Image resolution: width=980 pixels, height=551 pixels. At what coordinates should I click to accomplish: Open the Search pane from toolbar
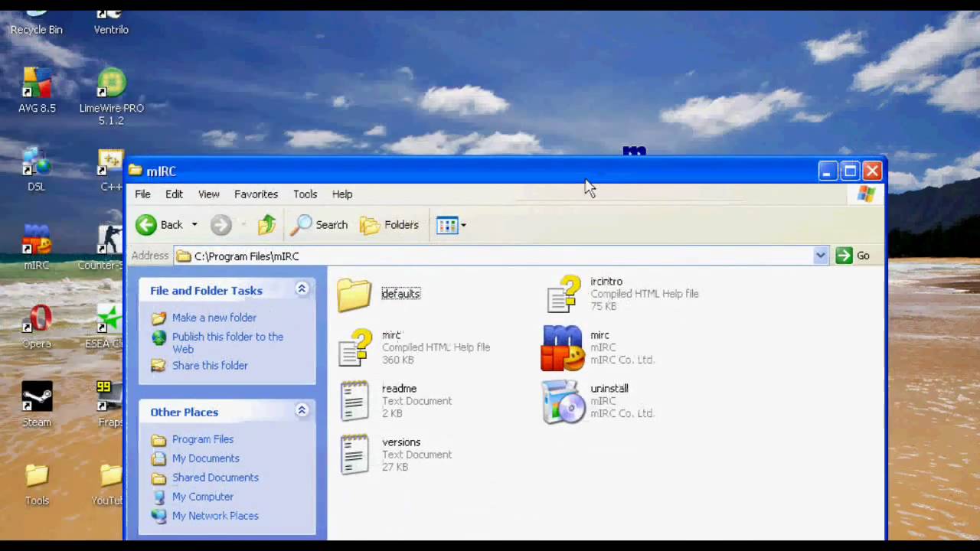pyautogui.click(x=320, y=224)
